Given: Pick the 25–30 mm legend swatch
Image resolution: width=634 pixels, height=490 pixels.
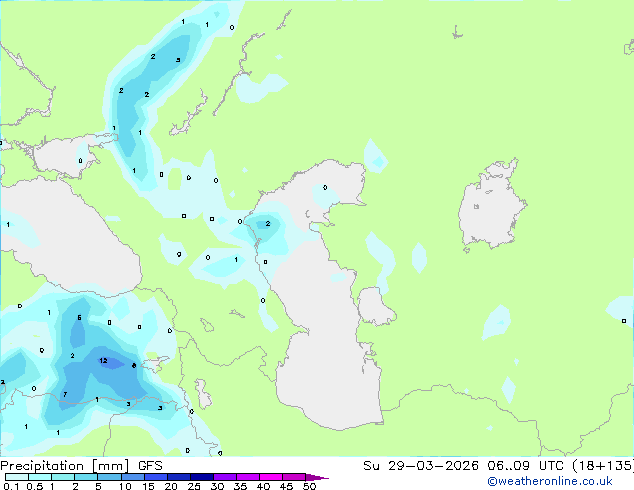Looking at the screenshot, I should (202, 477).
